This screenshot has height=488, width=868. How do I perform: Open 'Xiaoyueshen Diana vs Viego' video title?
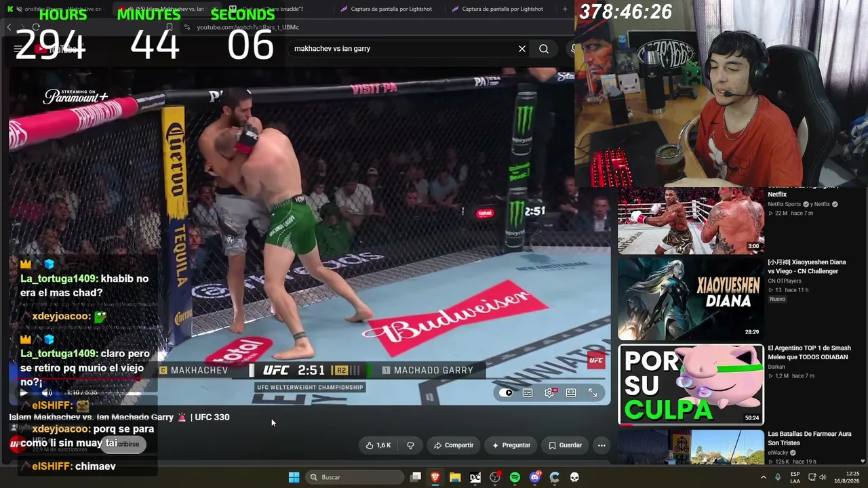point(807,266)
